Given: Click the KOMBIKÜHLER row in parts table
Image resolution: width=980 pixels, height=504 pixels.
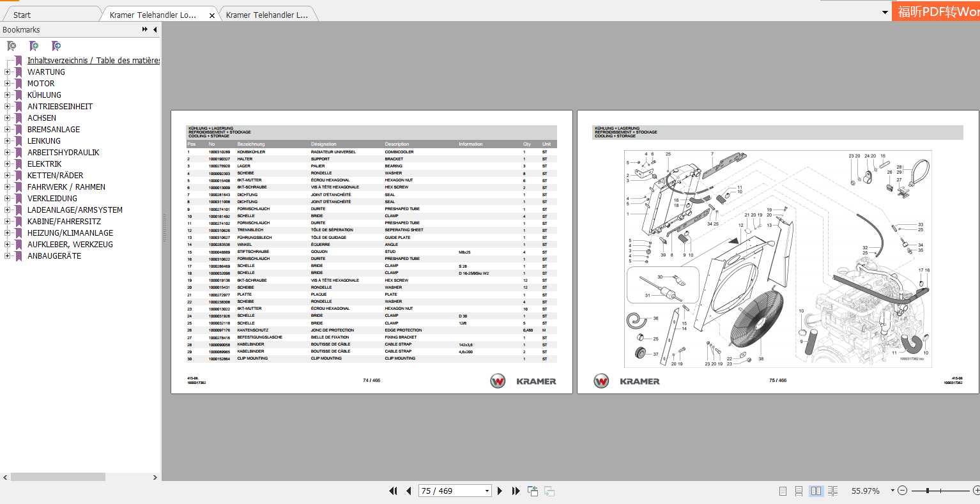Looking at the screenshot, I should point(371,152).
